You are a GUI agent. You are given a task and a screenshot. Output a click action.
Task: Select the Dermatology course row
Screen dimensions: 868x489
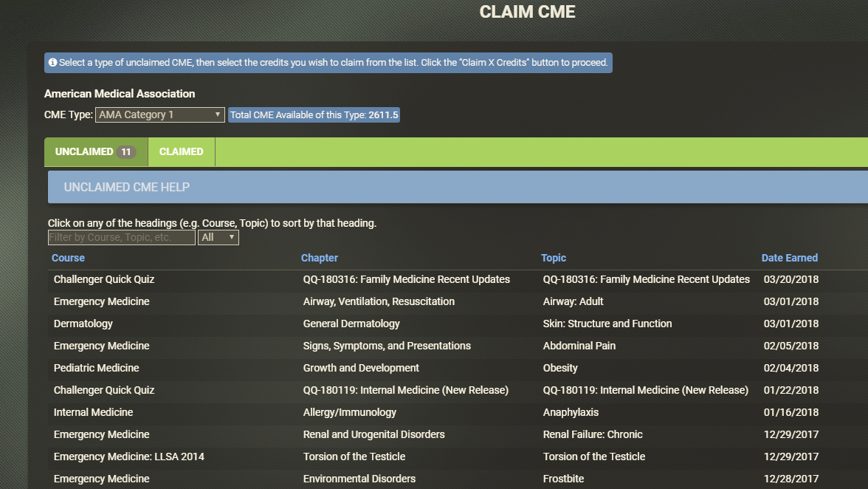click(x=458, y=324)
